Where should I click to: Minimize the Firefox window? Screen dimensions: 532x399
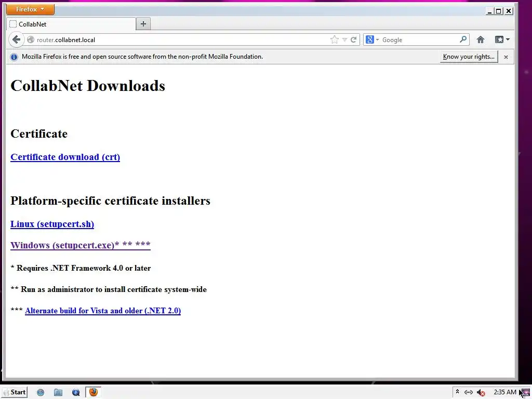coord(489,11)
